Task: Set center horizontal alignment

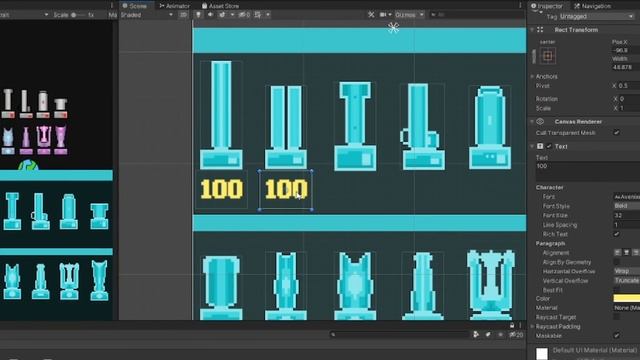Action: (x=626, y=253)
